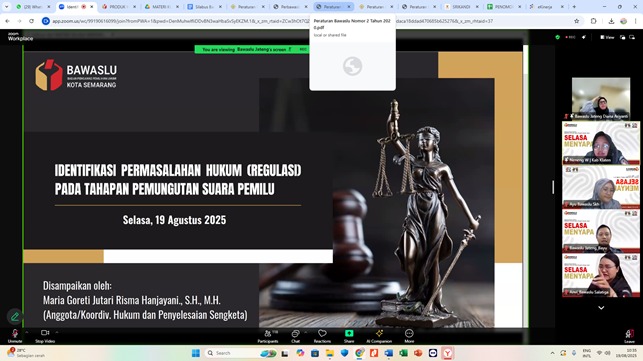Open PowerPoint from the taskbar

coord(418,353)
